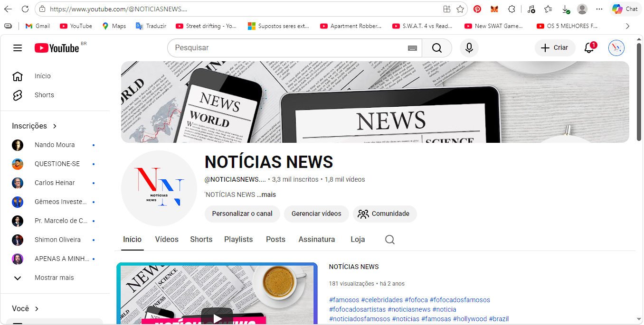
Task: Open the YouTube hamburger guide menu
Action: point(18,48)
